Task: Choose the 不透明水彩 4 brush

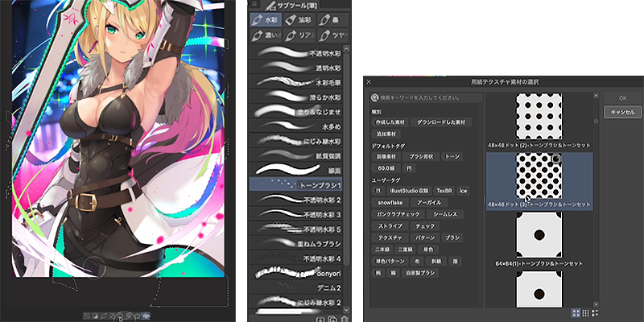Action: tap(295, 258)
